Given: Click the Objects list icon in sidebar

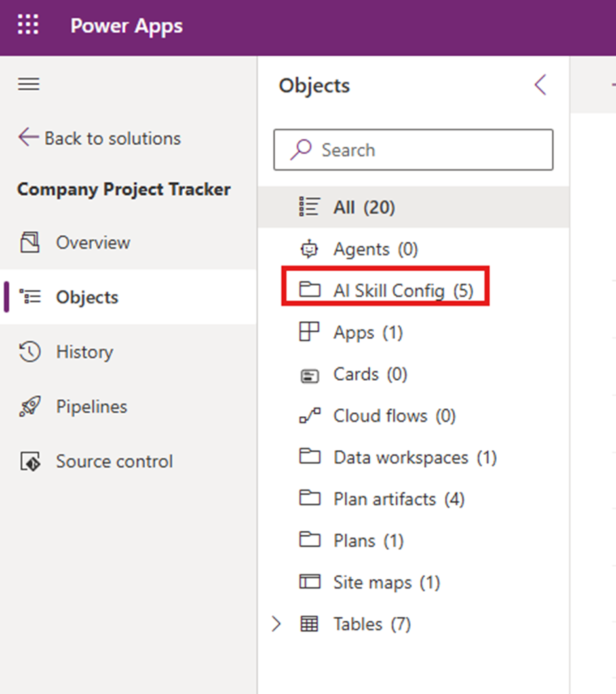Looking at the screenshot, I should (29, 297).
